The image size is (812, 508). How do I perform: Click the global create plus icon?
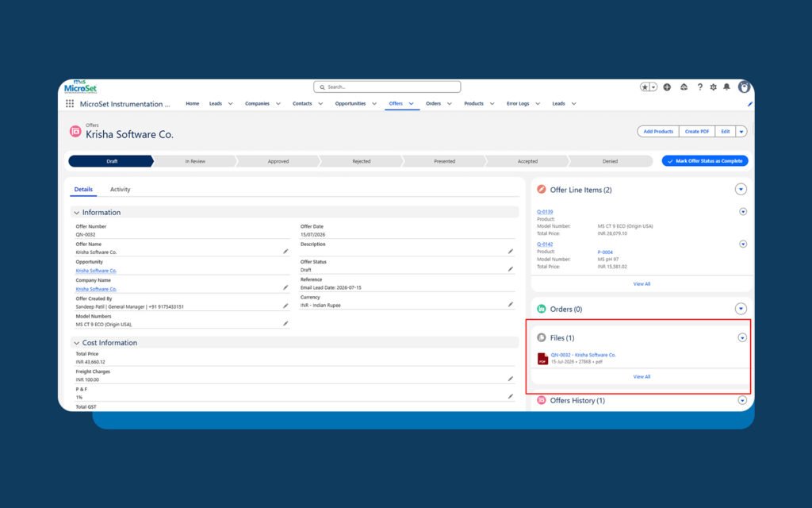pyautogui.click(x=667, y=87)
